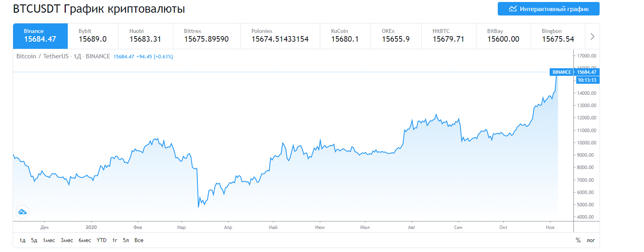This screenshot has height=252, width=644.
Task: Set chart range to YTD
Action: [x=101, y=240]
